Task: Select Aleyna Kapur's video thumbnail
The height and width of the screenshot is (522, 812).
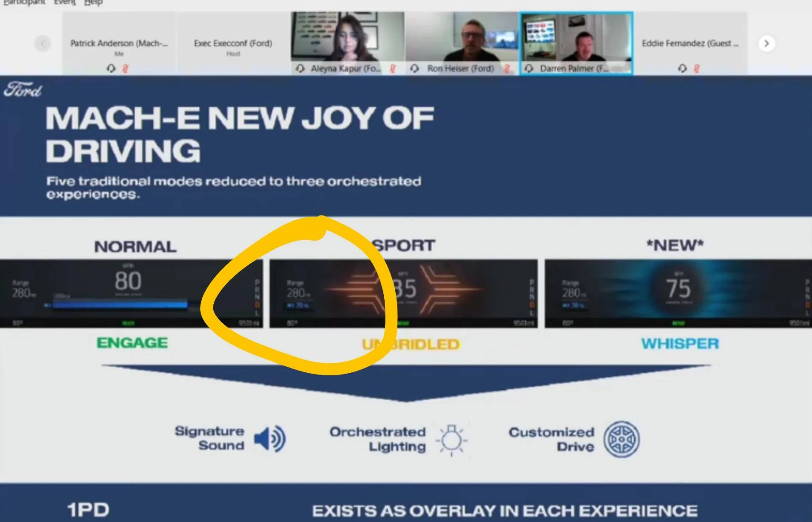Action: pyautogui.click(x=347, y=44)
